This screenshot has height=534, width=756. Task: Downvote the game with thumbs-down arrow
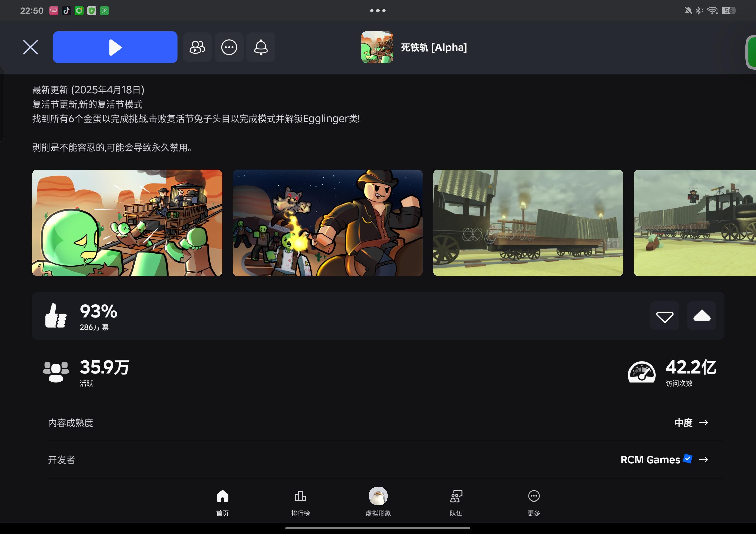(665, 316)
